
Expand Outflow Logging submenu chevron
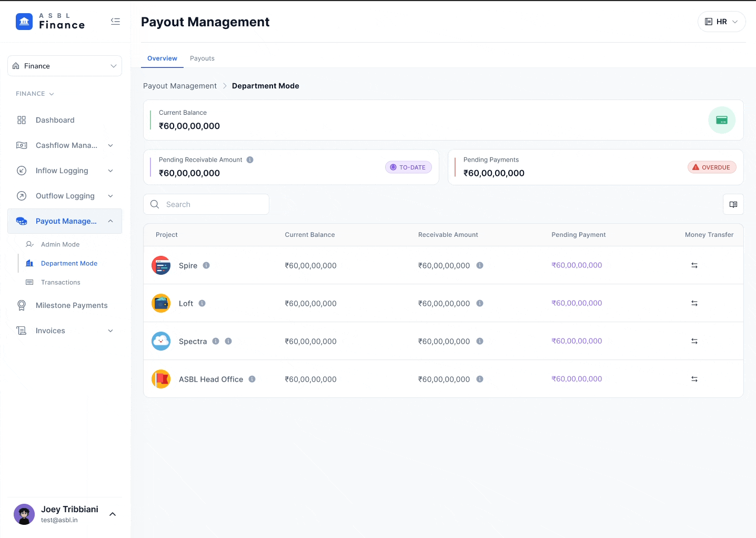coord(110,196)
